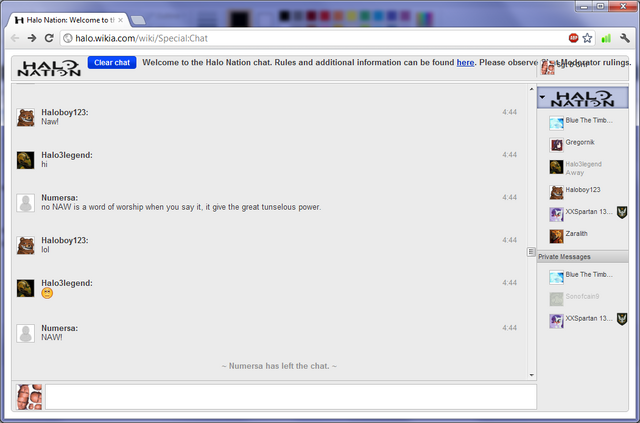Click the browser address bar URL
This screenshot has height=423, width=640.
tap(141, 38)
